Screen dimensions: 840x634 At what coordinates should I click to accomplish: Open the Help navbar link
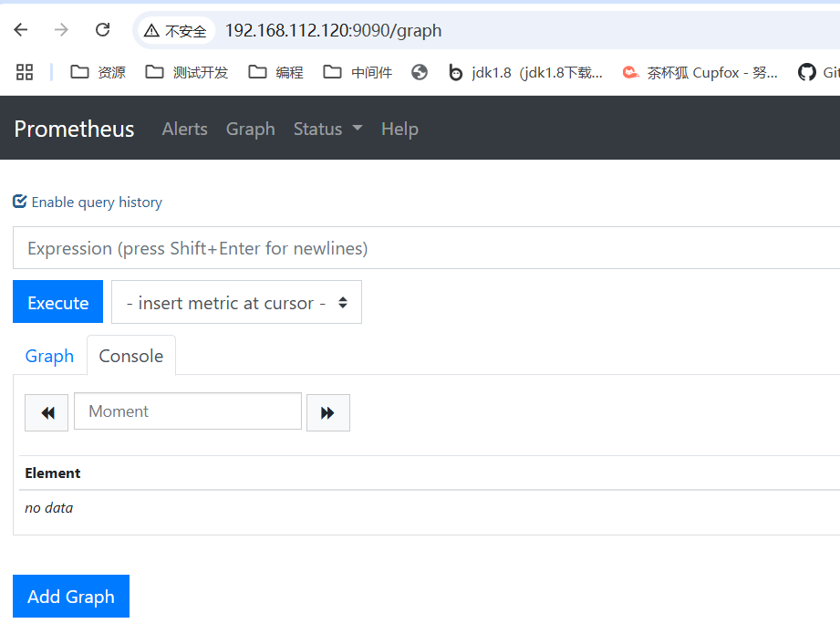(x=399, y=129)
